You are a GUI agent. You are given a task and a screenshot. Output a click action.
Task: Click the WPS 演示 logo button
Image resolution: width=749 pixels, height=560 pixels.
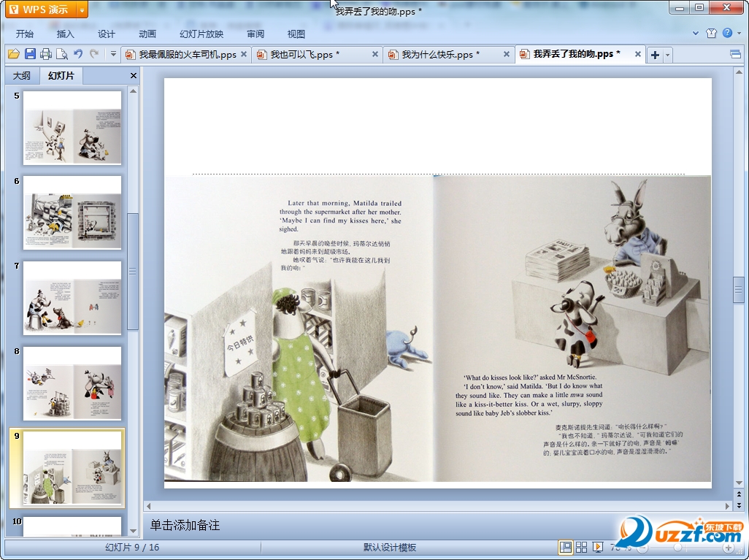pos(42,9)
